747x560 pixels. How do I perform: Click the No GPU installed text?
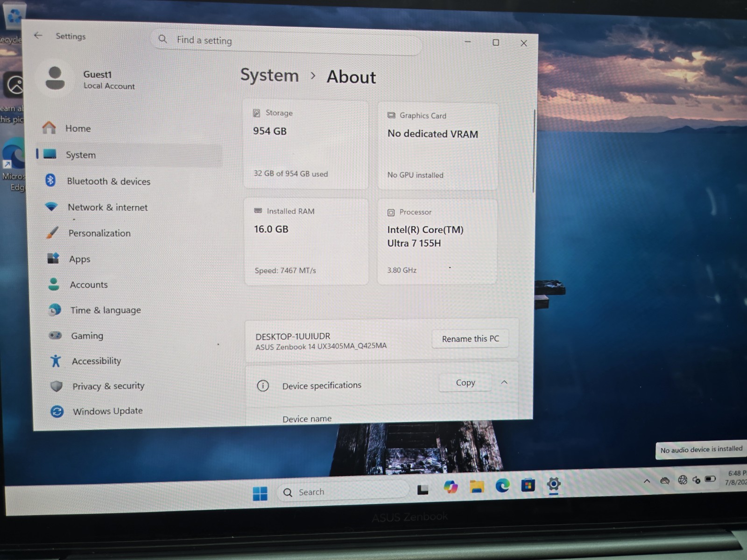point(415,175)
